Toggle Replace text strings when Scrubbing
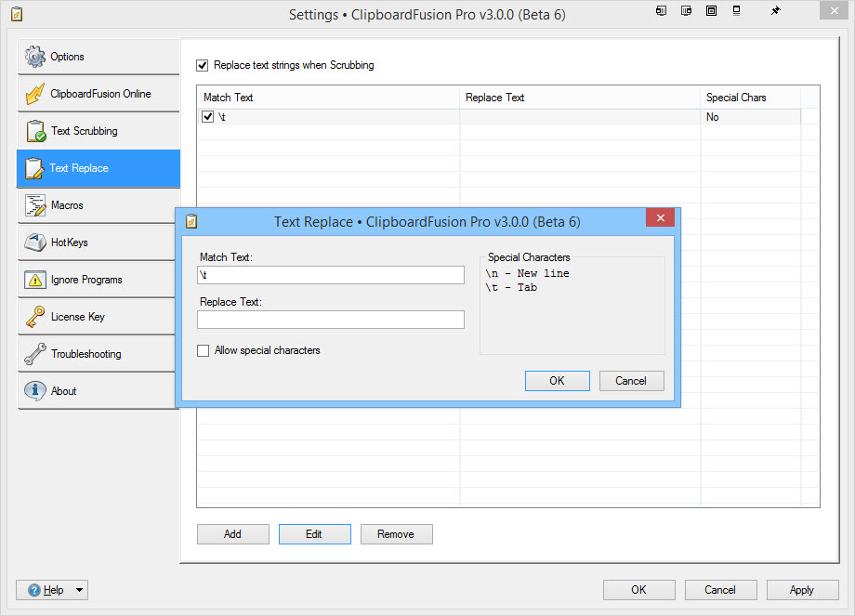The height and width of the screenshot is (616, 855). click(203, 66)
